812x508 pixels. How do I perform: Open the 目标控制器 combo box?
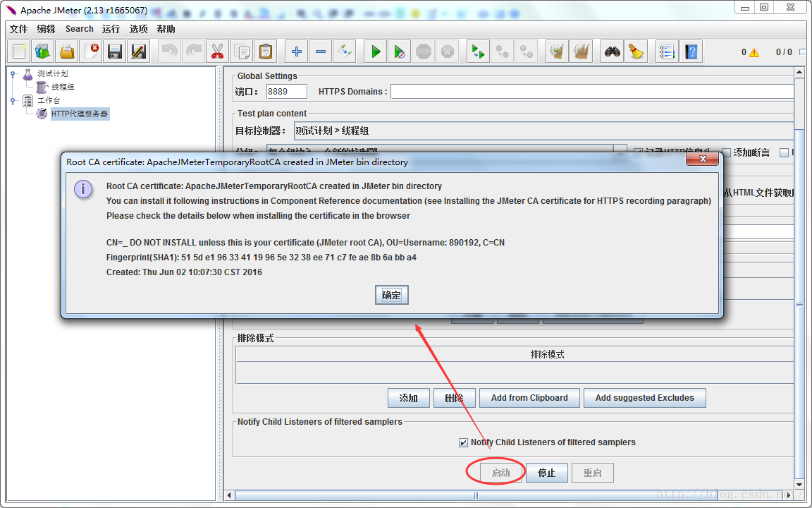(x=543, y=131)
